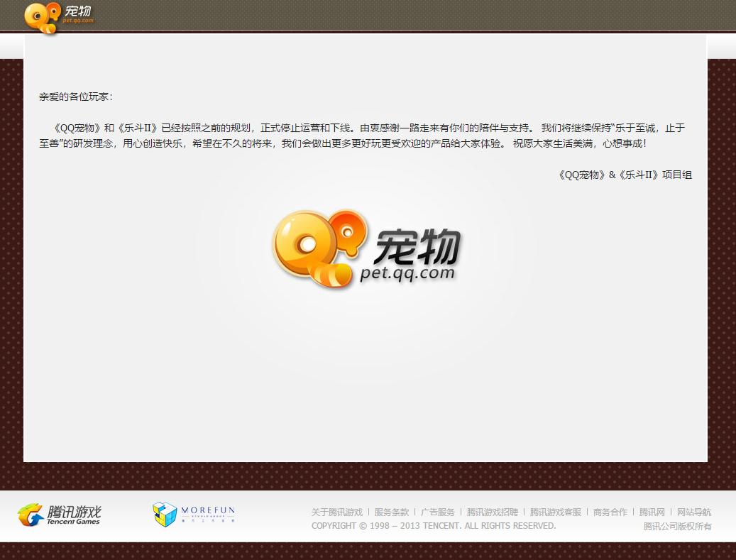Click the announcement paragraph starting 《QQ宠物》和《乐斗II》
The image size is (736, 560).
pos(362,136)
